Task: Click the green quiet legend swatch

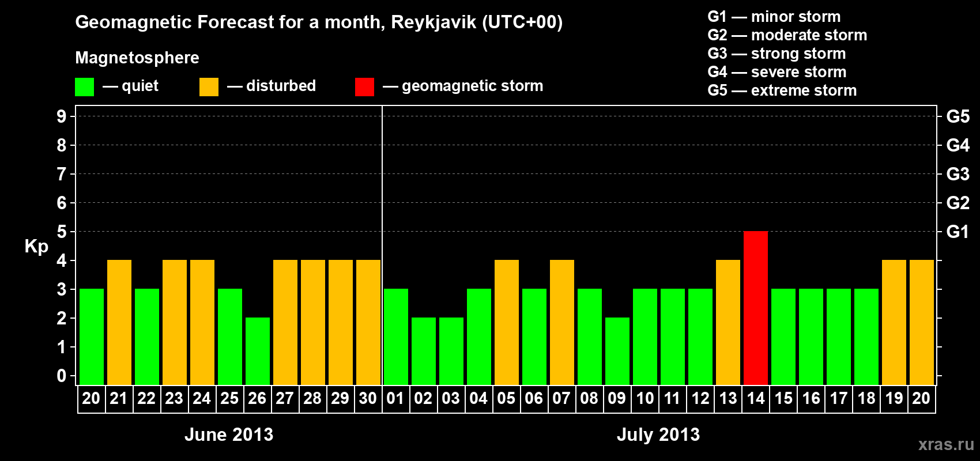Action: (84, 87)
